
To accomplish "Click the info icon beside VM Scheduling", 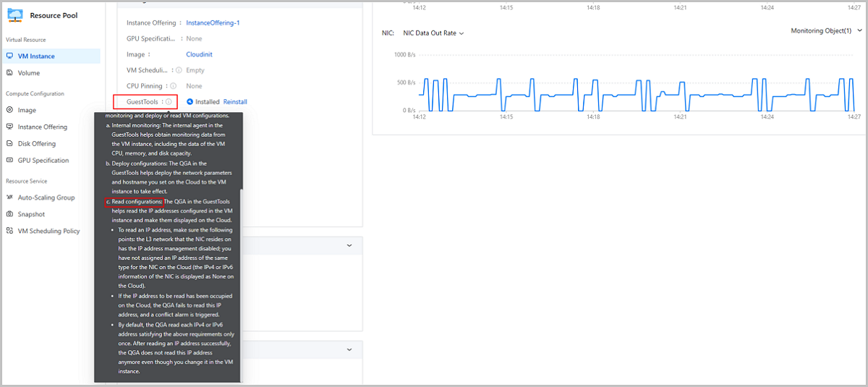I will (x=179, y=70).
